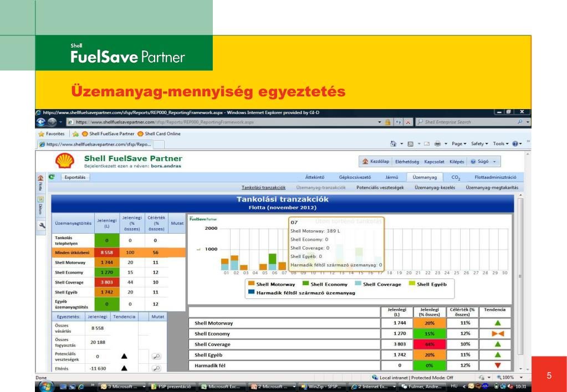Click the green refresh icon beside Exportálás

point(52,177)
